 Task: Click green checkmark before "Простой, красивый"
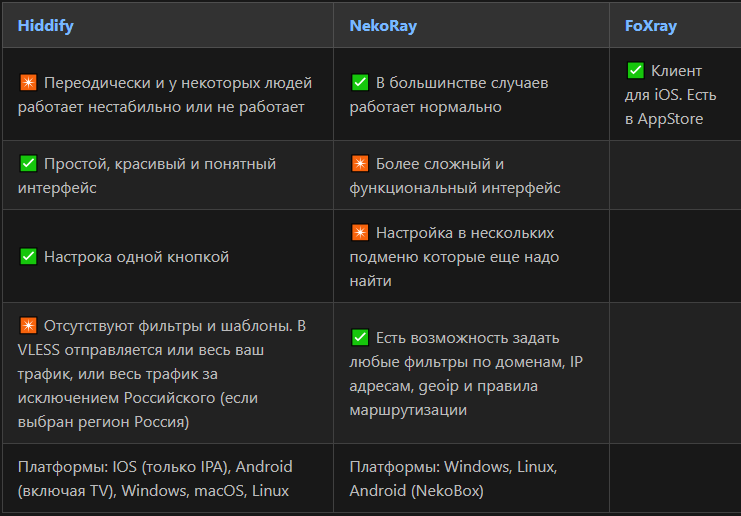point(28,164)
